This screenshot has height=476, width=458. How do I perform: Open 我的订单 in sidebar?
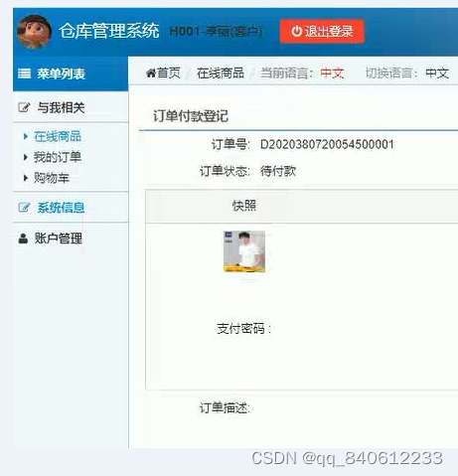coord(58,157)
